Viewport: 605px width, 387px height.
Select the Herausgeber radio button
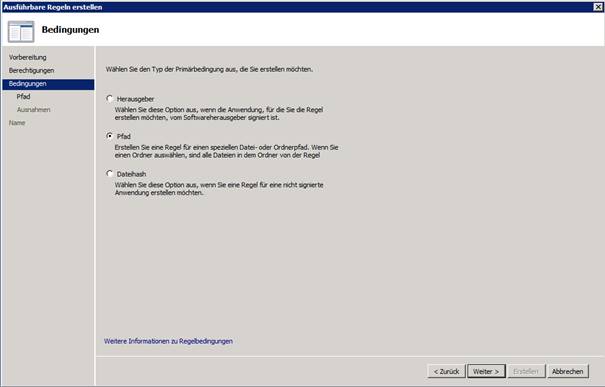(110, 99)
